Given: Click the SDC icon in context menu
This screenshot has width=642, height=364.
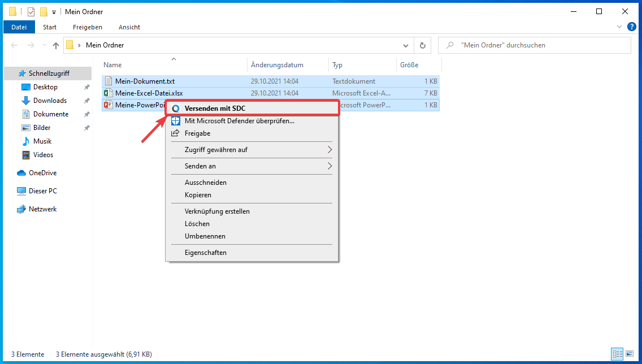Looking at the screenshot, I should click(x=176, y=109).
